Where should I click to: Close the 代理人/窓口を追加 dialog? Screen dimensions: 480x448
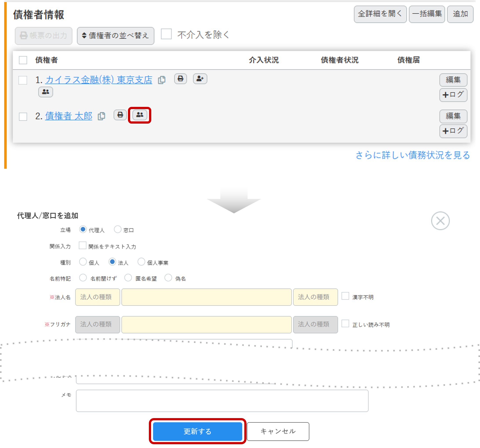pyautogui.click(x=440, y=221)
